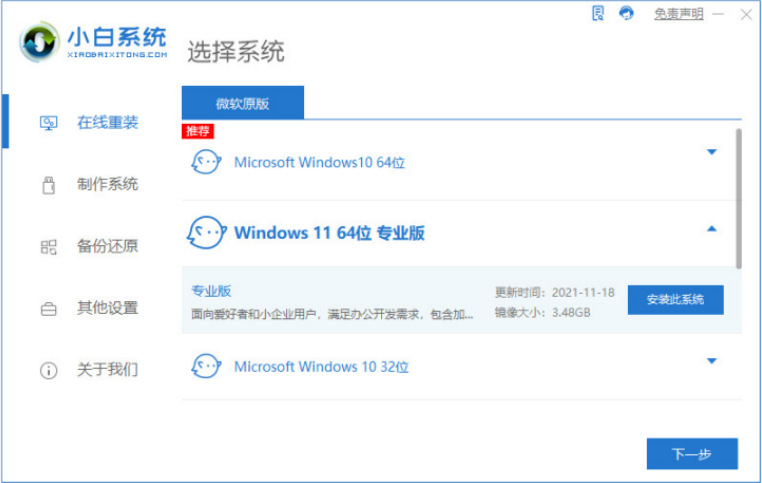Click the 安装此系统 button
Image resolution: width=762 pixels, height=483 pixels.
pyautogui.click(x=675, y=299)
